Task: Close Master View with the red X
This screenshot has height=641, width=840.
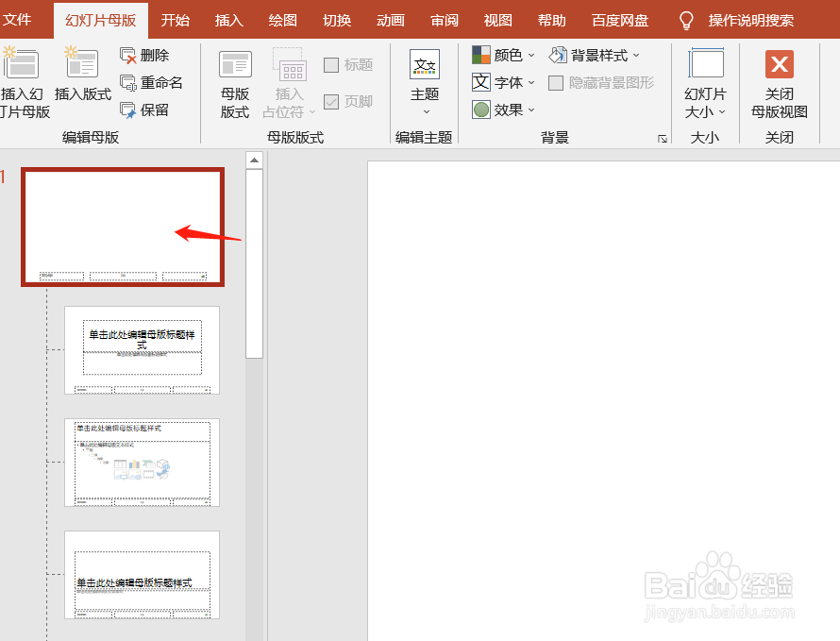Action: 780,64
